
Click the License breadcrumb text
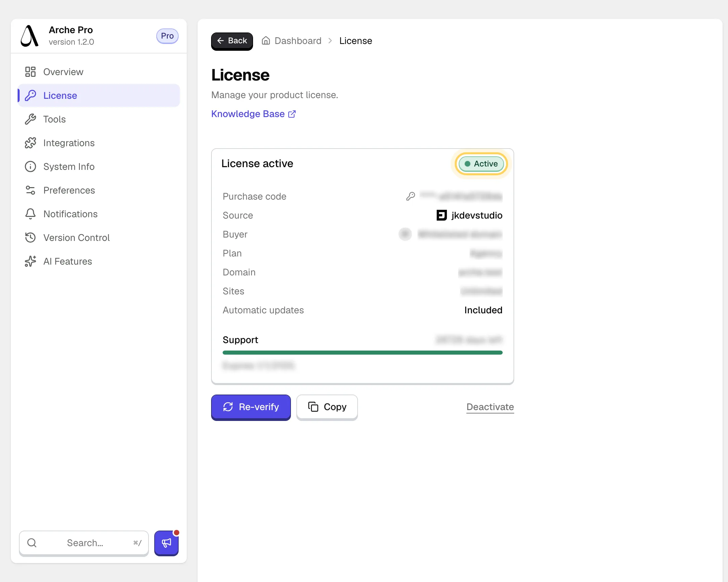(356, 41)
